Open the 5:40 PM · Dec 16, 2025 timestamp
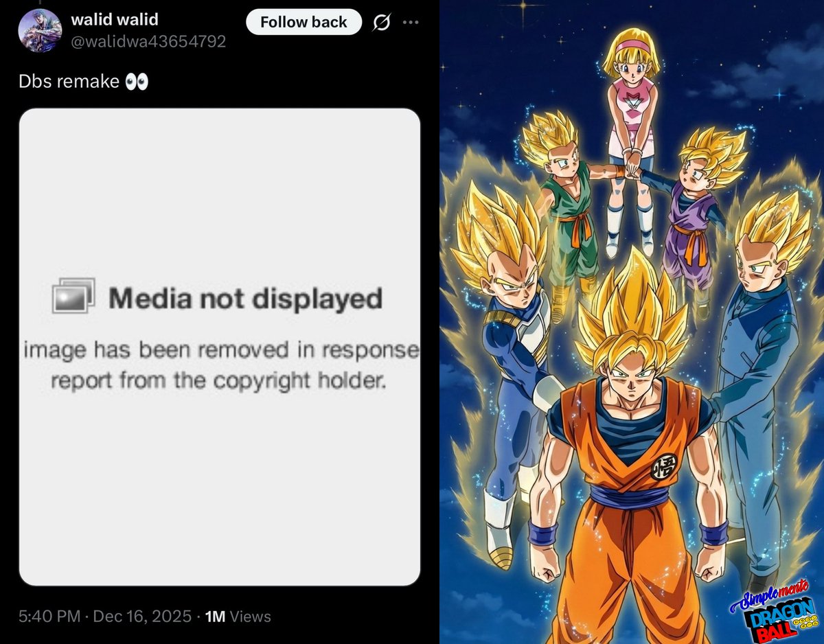This screenshot has height=644, width=824. [x=105, y=616]
